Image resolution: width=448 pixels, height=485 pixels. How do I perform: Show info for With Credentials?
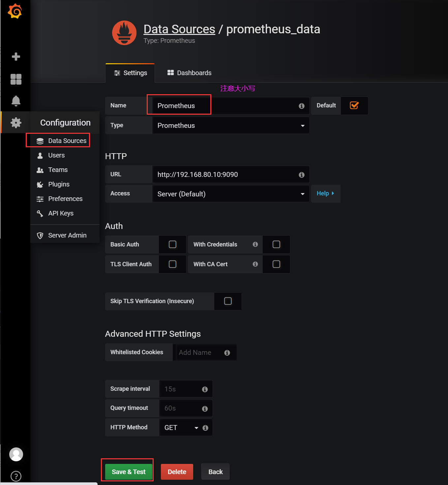255,244
